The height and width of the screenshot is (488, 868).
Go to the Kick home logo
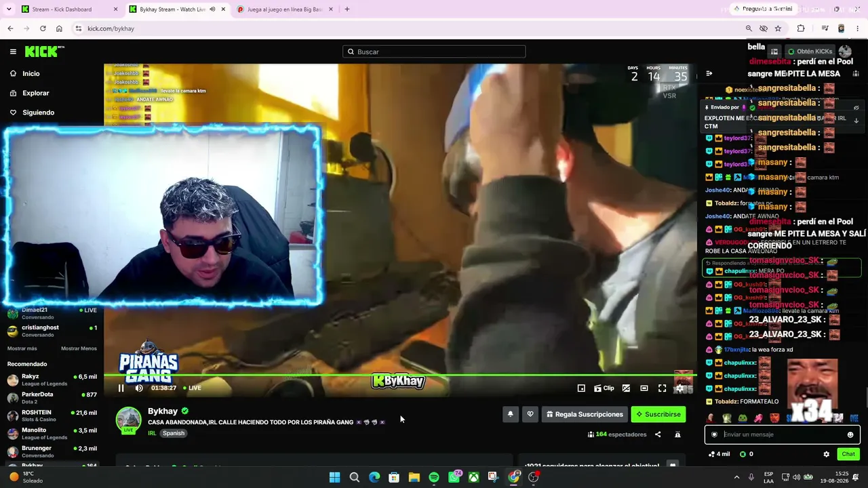(x=44, y=52)
